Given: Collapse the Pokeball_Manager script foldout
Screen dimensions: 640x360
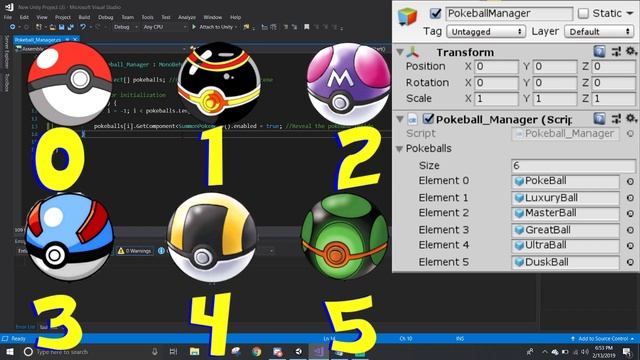Looking at the screenshot, I should (x=400, y=119).
